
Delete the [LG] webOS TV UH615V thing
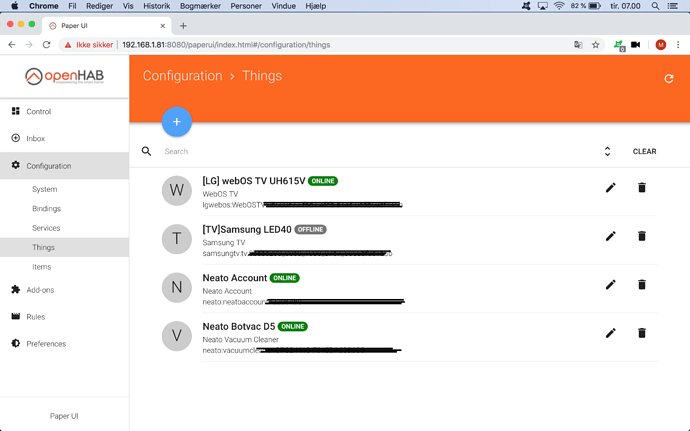coord(642,188)
